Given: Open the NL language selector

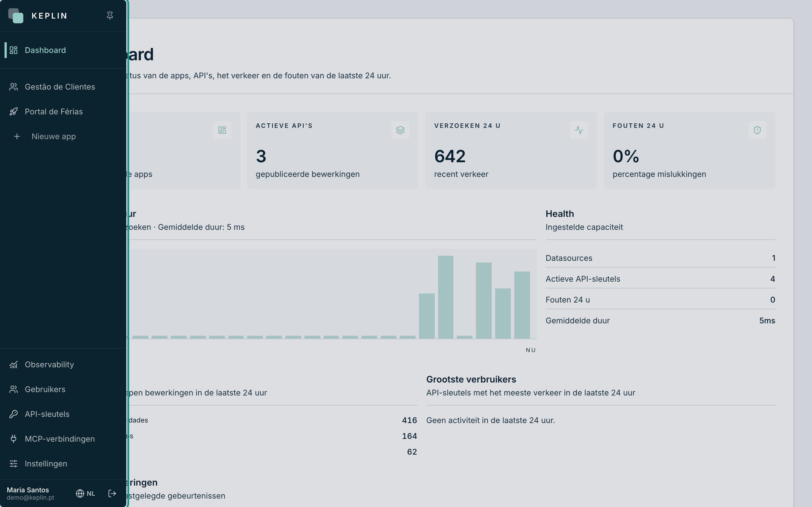Looking at the screenshot, I should coord(85,493).
